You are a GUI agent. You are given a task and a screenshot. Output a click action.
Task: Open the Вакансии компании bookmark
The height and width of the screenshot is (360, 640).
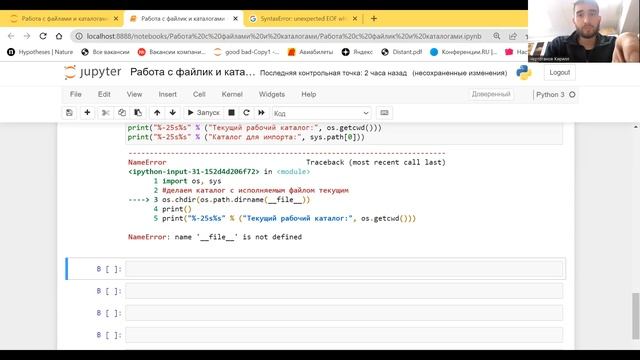coord(172,52)
